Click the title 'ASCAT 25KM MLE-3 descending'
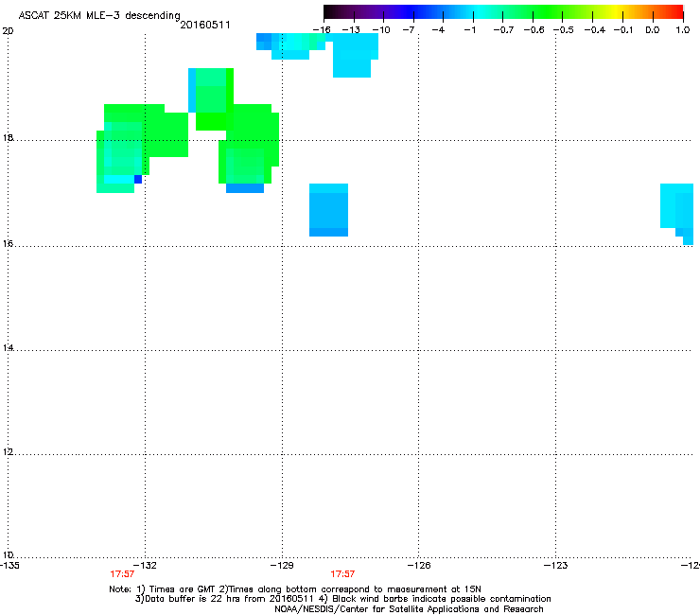Viewport: 700px width, 615px height. pyautogui.click(x=99, y=15)
